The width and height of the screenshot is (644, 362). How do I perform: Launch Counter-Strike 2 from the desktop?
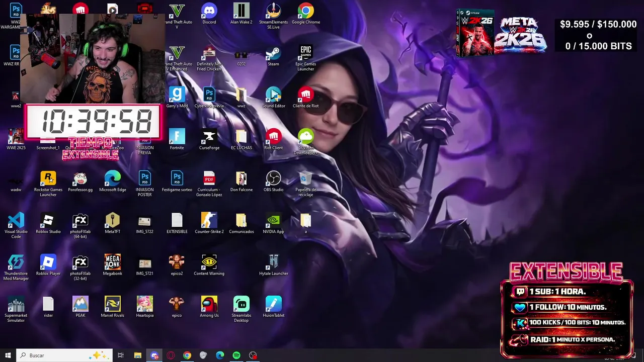[x=209, y=224]
